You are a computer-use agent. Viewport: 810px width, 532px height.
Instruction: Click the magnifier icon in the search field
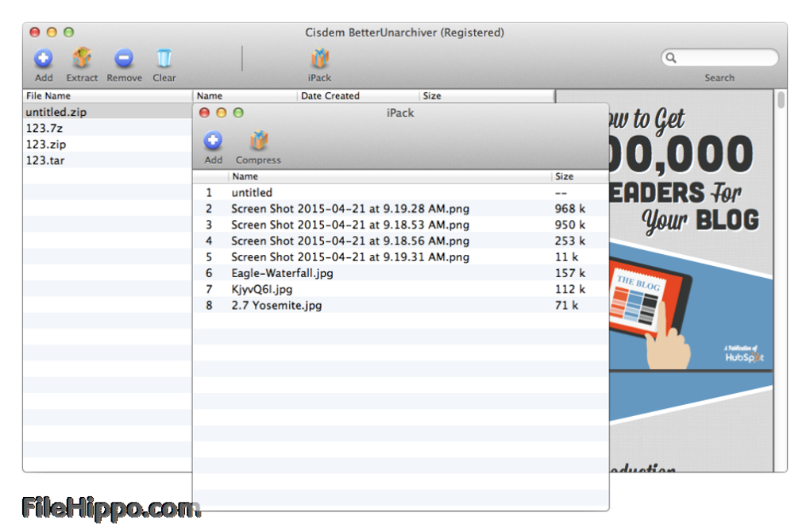click(x=671, y=58)
